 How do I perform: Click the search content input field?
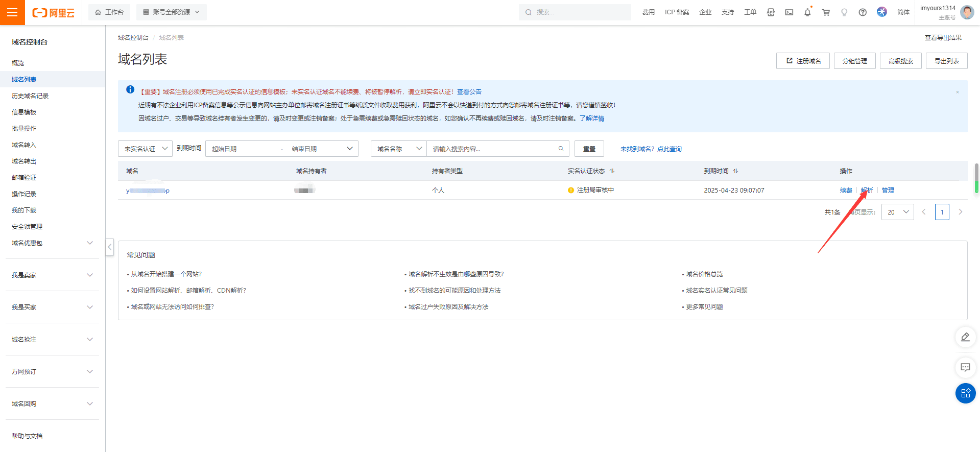pos(493,149)
